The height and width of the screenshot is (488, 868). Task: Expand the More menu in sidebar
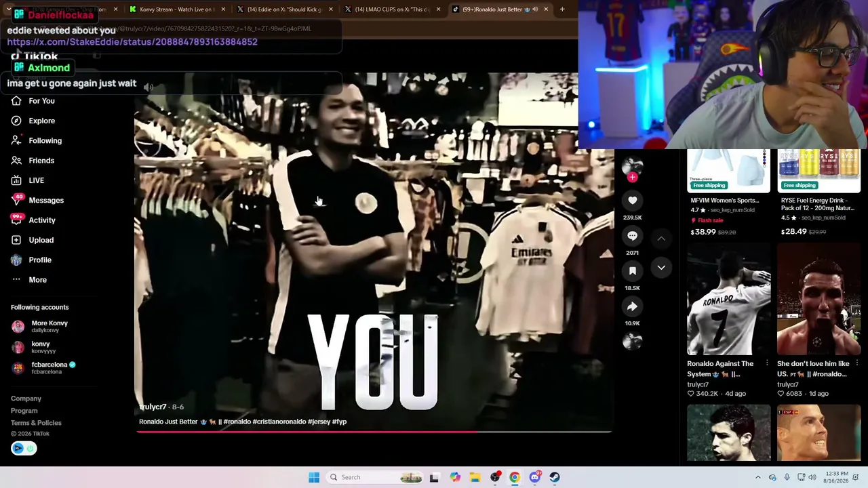click(x=37, y=280)
